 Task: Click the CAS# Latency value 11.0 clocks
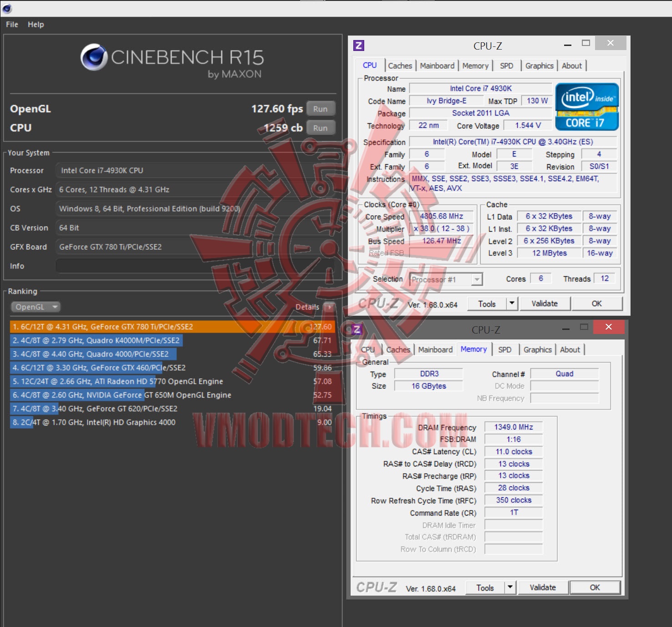coord(514,452)
